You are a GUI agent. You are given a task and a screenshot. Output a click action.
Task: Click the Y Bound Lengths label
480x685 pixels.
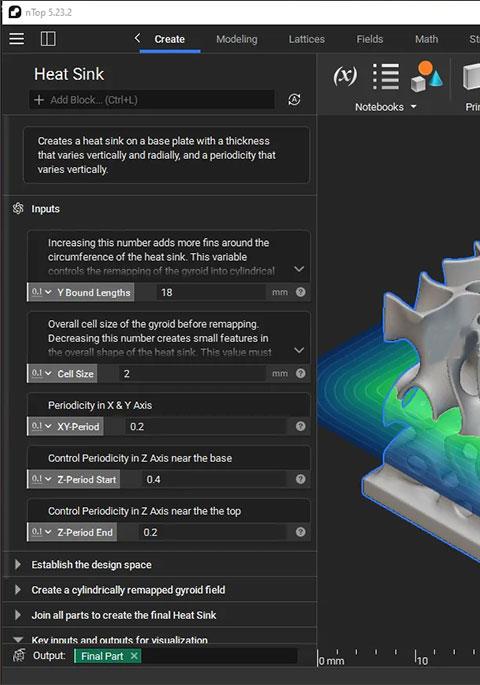94,293
